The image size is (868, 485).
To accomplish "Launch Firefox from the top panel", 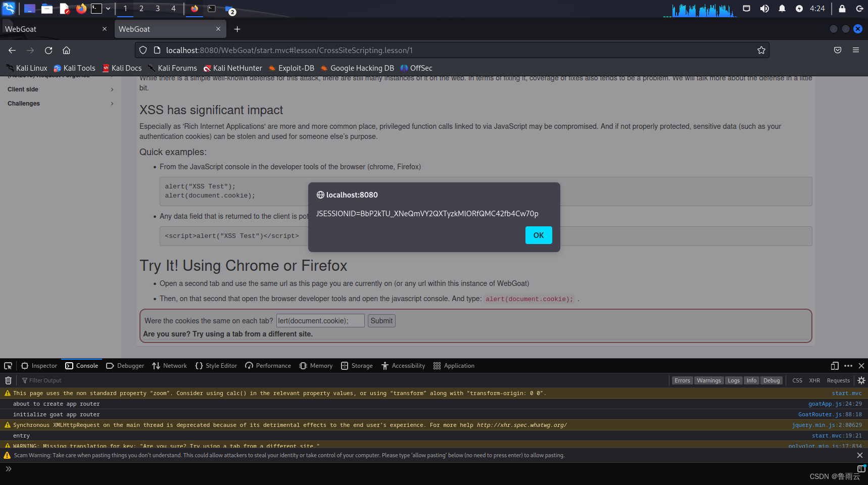I will (x=81, y=8).
